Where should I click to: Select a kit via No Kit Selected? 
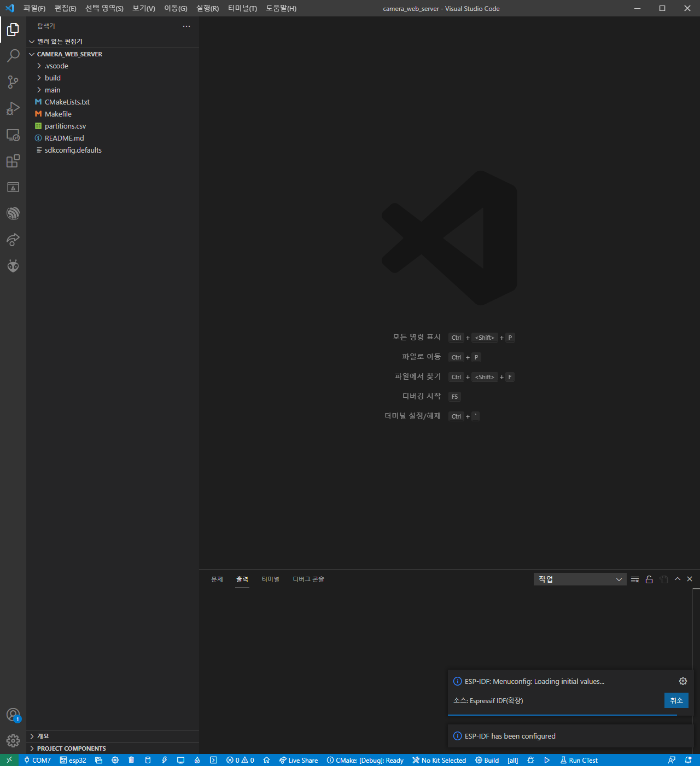pos(439,760)
